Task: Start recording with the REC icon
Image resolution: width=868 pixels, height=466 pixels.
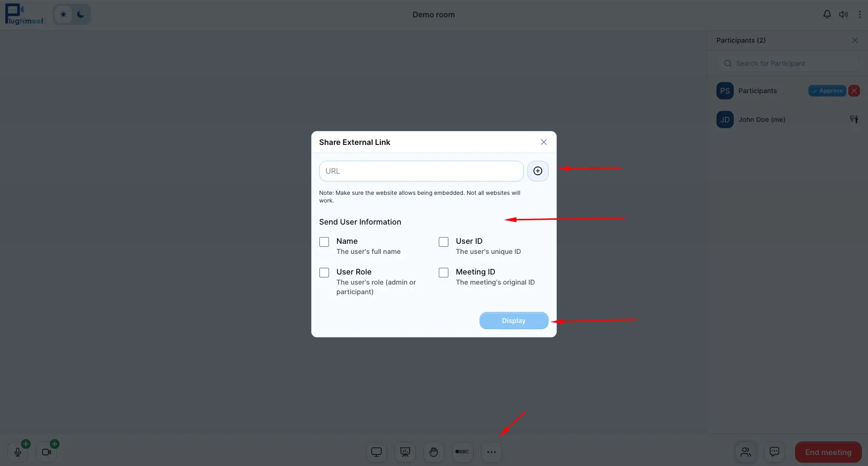Action: 462,452
